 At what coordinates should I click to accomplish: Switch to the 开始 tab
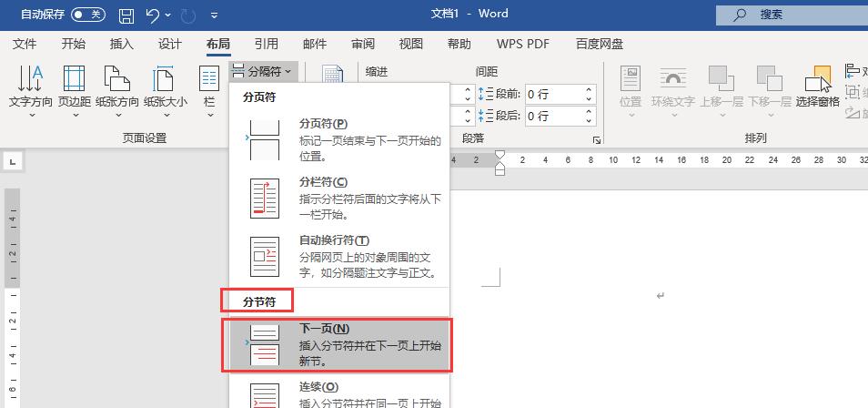click(x=73, y=44)
